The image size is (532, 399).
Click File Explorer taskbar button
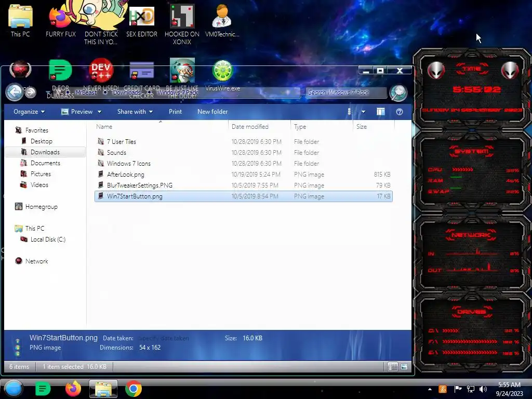tap(103, 389)
